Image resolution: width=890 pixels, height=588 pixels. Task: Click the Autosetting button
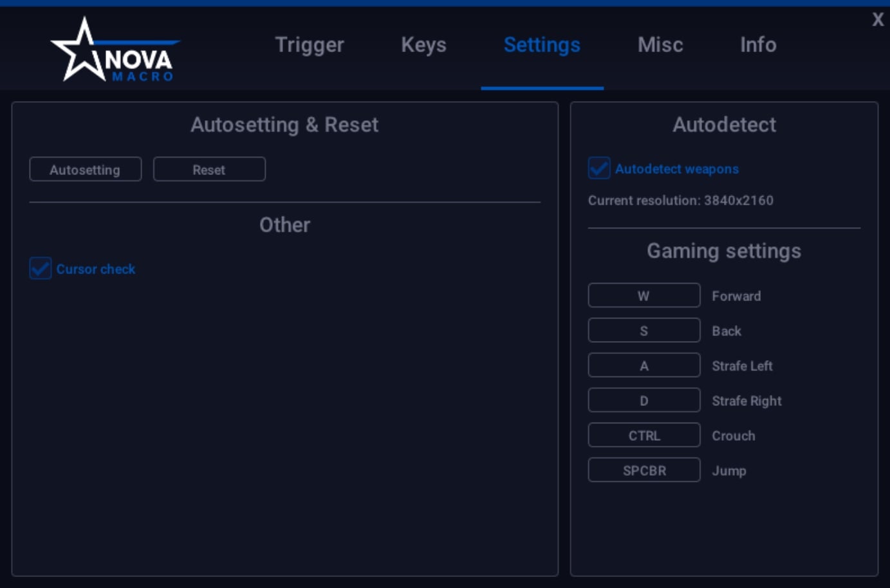coord(86,169)
